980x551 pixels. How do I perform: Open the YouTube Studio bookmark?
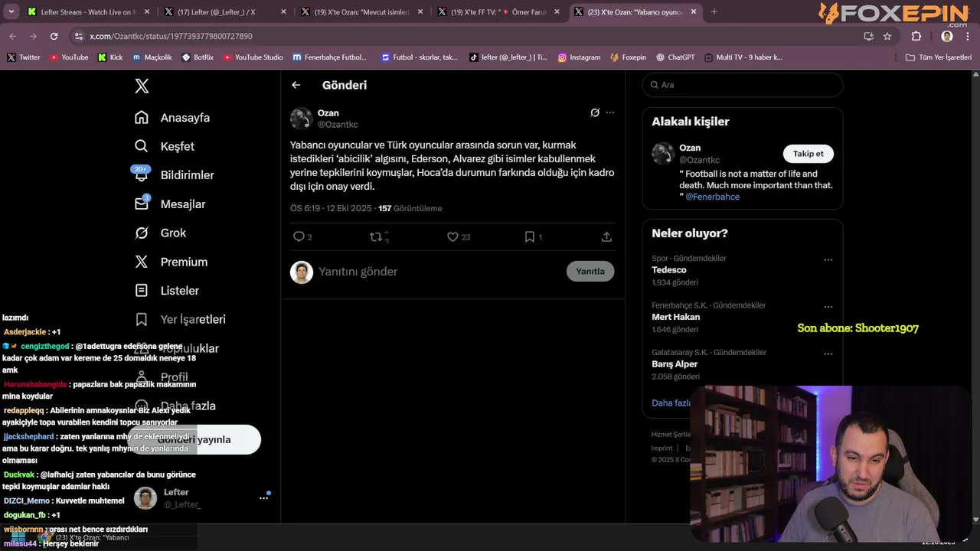tap(253, 57)
